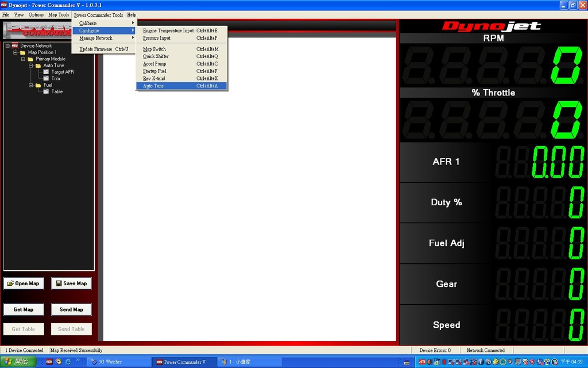Click Update Firmware menu entry
The width and height of the screenshot is (588, 368).
[104, 49]
